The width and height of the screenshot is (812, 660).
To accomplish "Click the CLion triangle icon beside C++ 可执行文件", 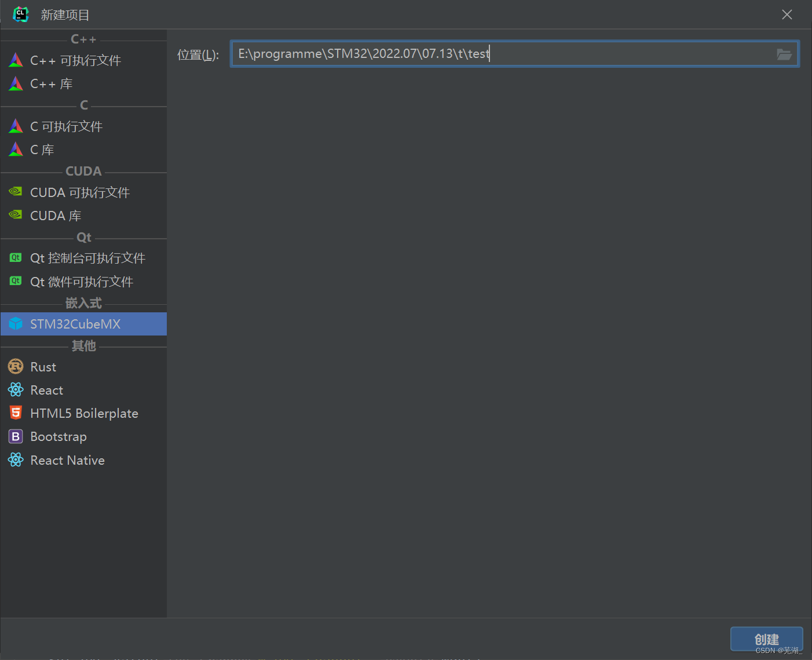I will [16, 60].
